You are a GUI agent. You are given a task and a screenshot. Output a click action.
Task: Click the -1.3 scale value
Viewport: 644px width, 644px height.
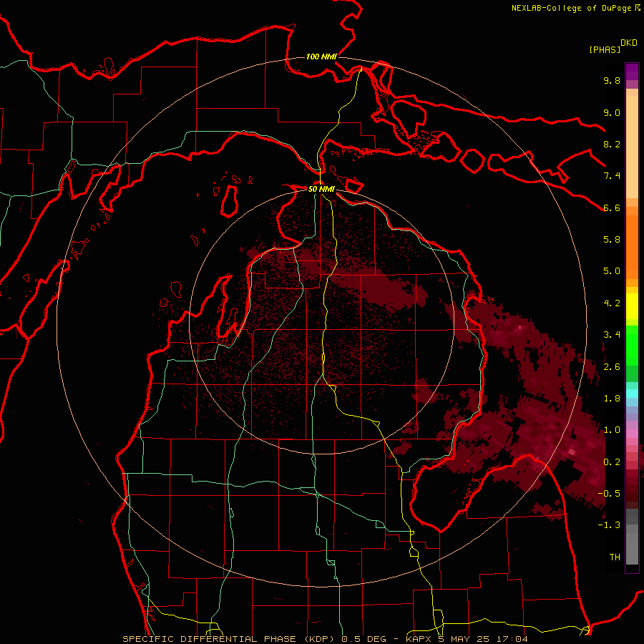click(x=609, y=525)
